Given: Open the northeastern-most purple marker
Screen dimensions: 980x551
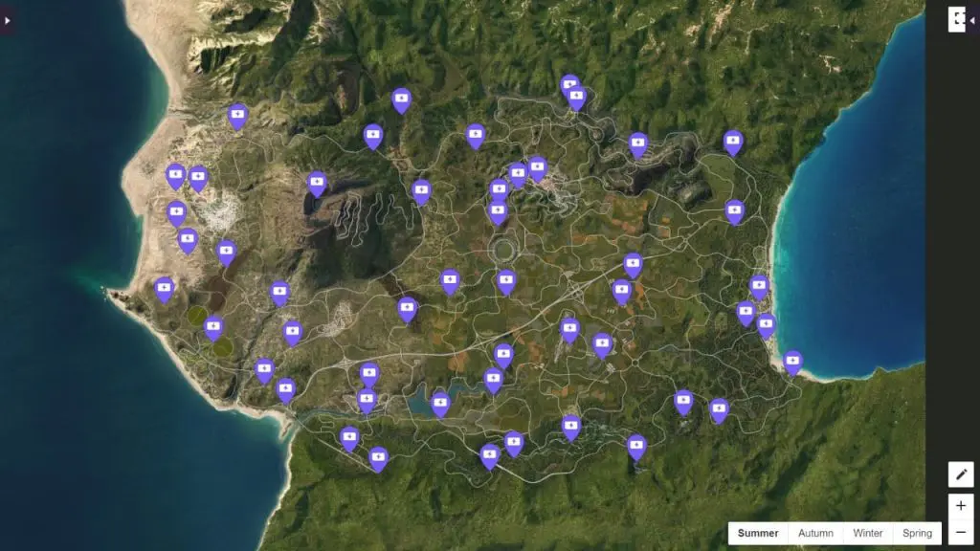Looking at the screenshot, I should pyautogui.click(x=733, y=143).
